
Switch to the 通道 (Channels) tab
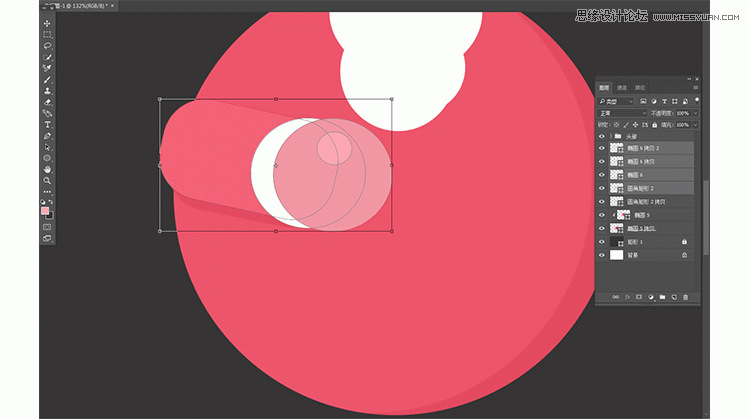(622, 88)
